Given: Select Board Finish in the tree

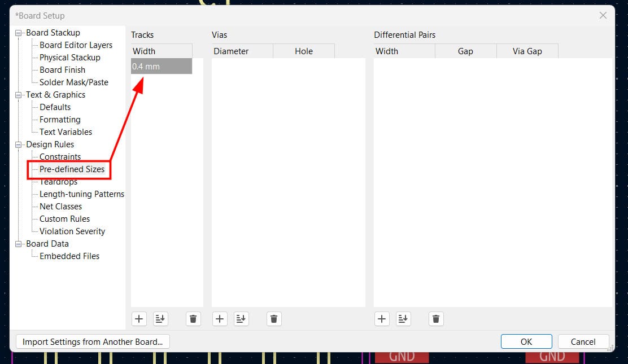Looking at the screenshot, I should click(x=62, y=70).
